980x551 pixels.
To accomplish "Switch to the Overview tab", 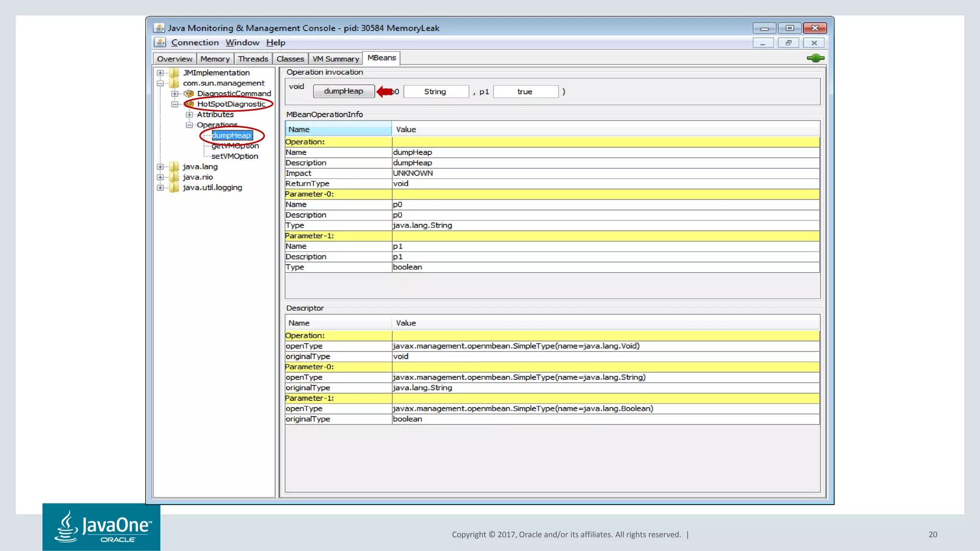I will (x=175, y=59).
